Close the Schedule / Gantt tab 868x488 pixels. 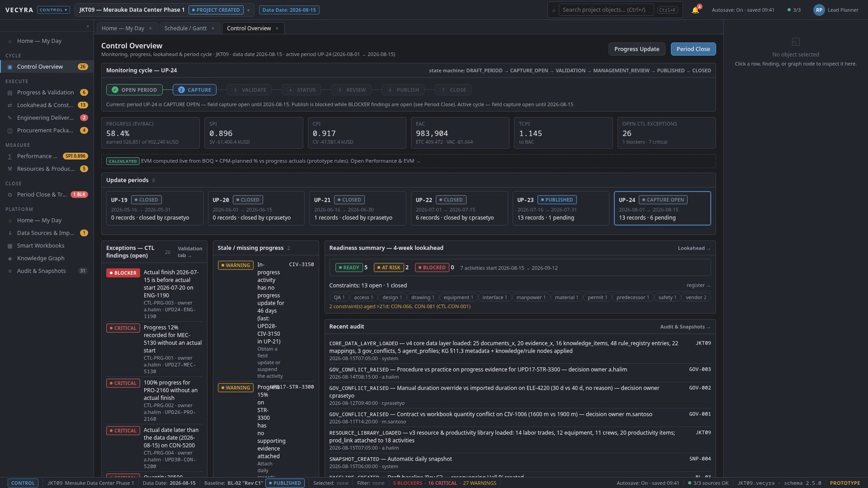tap(213, 28)
